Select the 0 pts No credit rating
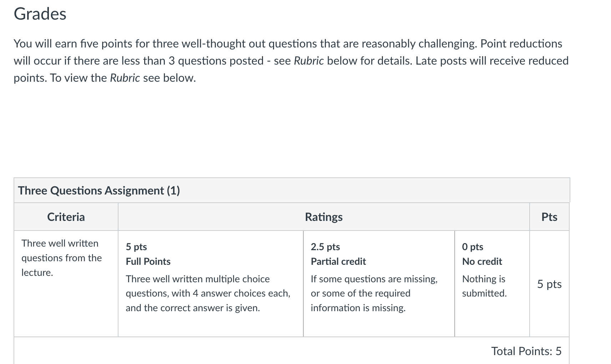Image resolution: width=611 pixels, height=364 pixels. [x=492, y=284]
